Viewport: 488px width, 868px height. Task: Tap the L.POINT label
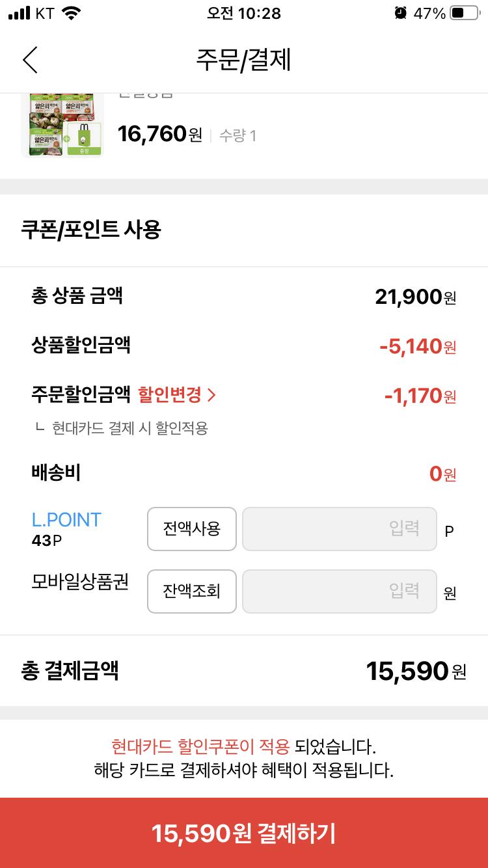(x=66, y=520)
